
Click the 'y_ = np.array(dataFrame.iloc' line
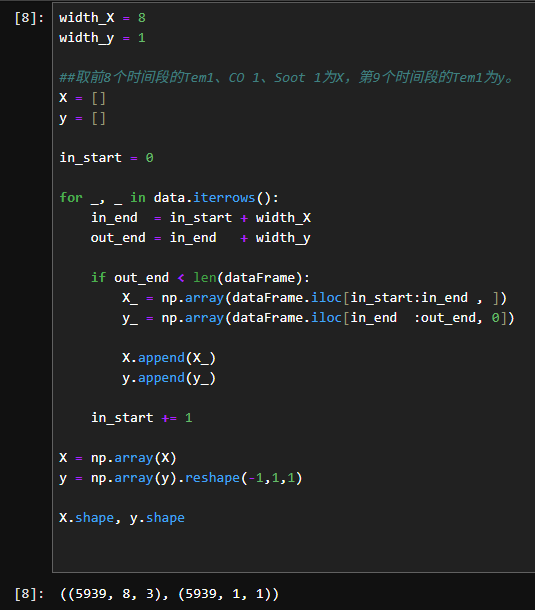pos(318,318)
